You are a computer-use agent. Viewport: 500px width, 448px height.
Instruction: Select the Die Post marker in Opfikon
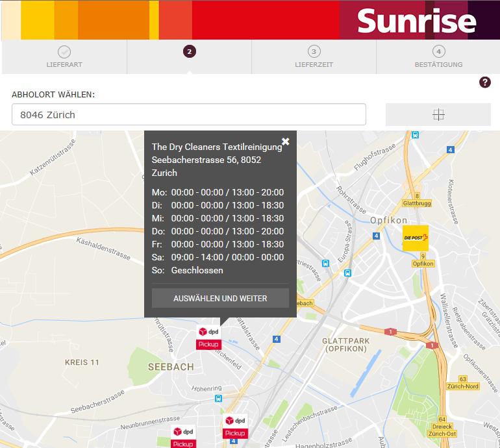click(x=415, y=238)
